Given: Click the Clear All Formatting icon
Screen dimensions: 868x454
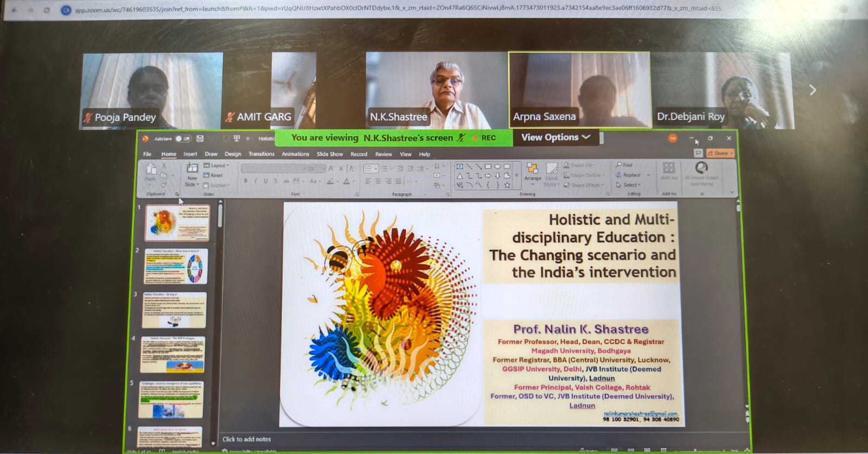Looking at the screenshot, I should [352, 168].
